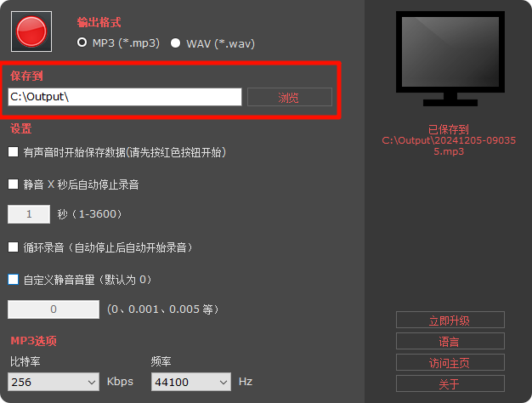
Task: Click the C:\Output\ save path field
Action: pyautogui.click(x=125, y=97)
